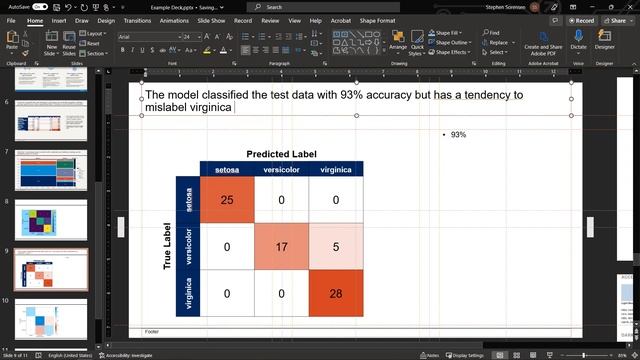Image resolution: width=640 pixels, height=360 pixels.
Task: Select slide 10 thumbnail in slide panel
Action: (x=51, y=319)
